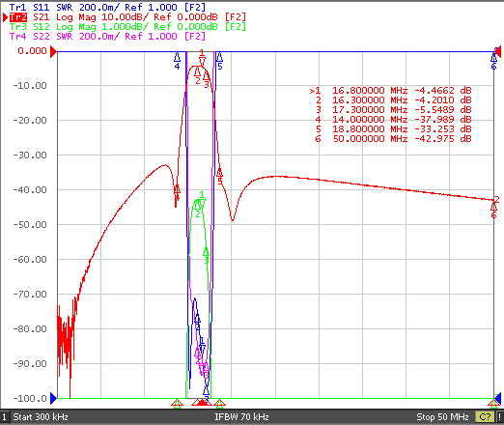Viewport: 504px width, 425px height.
Task: Select the Tr1 S11 SWR trace label
Action: pos(107,7)
